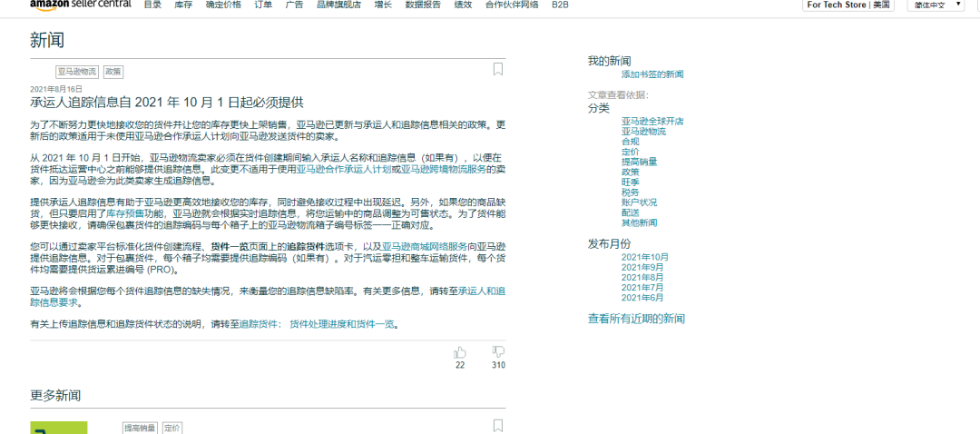Bookmark the article under 更多新闻

497,426
